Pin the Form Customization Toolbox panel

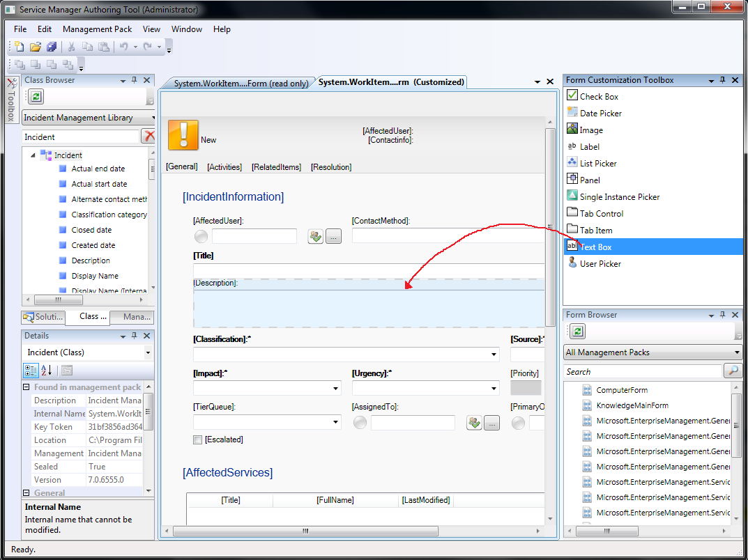point(723,80)
